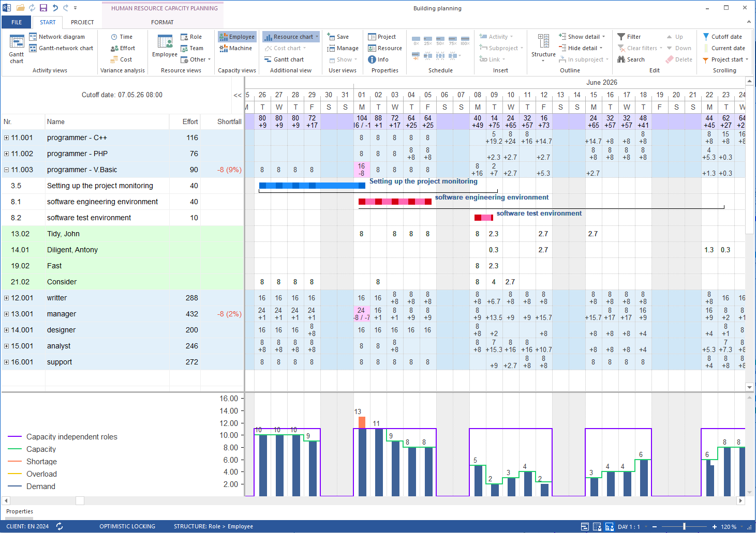Expand row 11.001 programmer - C++
Screen dimensions: 756x533
point(6,138)
